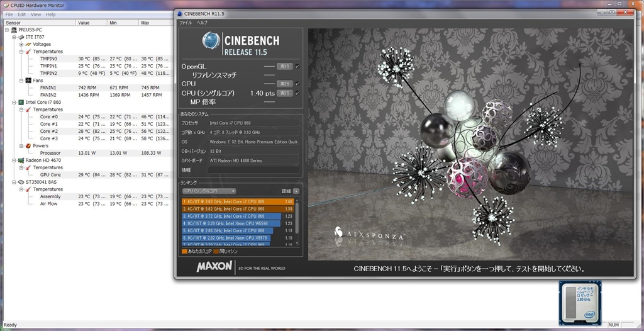
Task: Open the View menu in Hardware Monitor
Action: pos(36,14)
